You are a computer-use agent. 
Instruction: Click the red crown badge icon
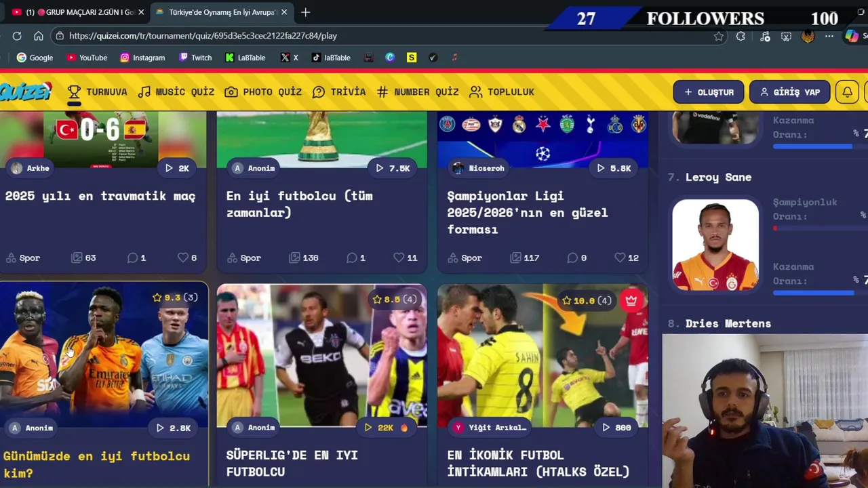(x=631, y=300)
